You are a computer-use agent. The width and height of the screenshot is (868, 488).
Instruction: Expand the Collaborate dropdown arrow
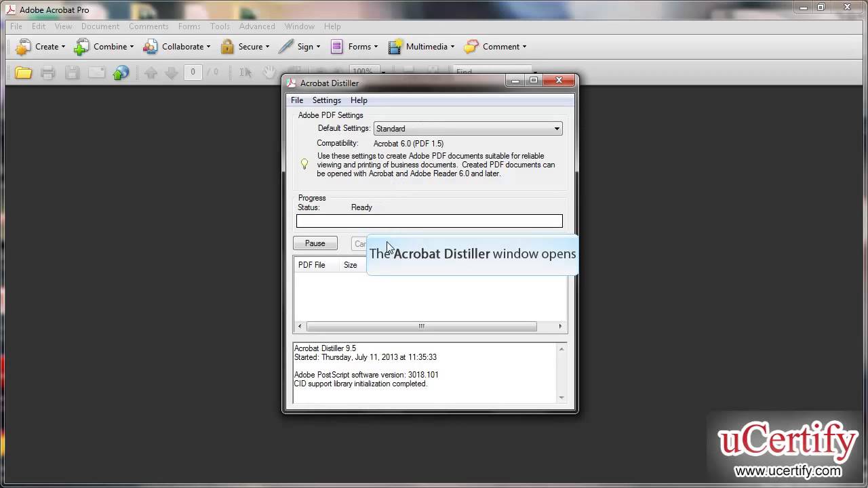point(208,47)
